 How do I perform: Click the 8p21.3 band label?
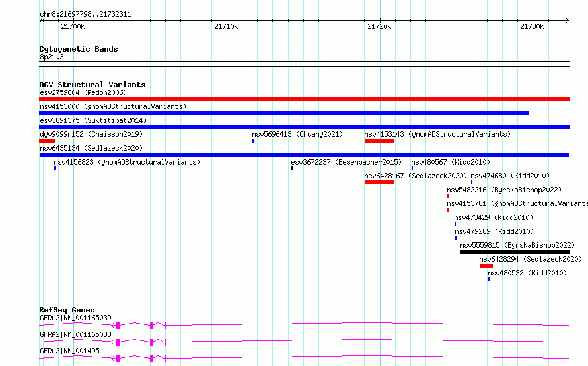[52, 57]
